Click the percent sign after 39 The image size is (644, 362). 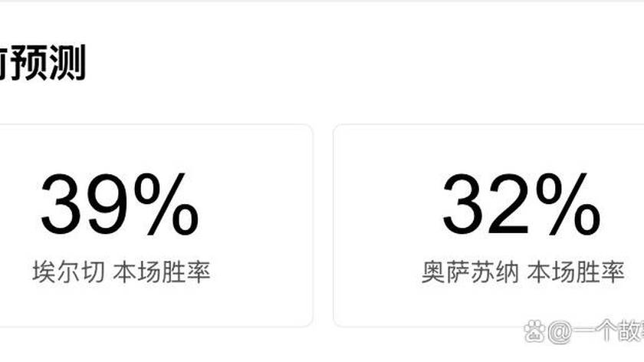pos(163,205)
